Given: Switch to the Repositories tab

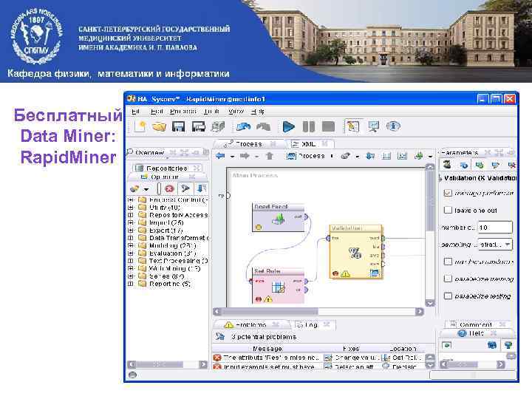Looking at the screenshot, I should pyautogui.click(x=166, y=168).
